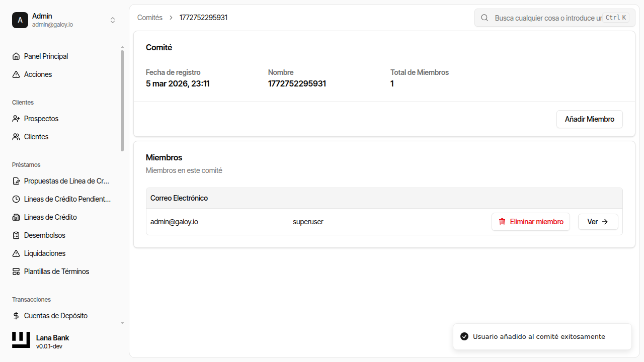Open Propuestas de Línea de Crédito page

tap(66, 181)
